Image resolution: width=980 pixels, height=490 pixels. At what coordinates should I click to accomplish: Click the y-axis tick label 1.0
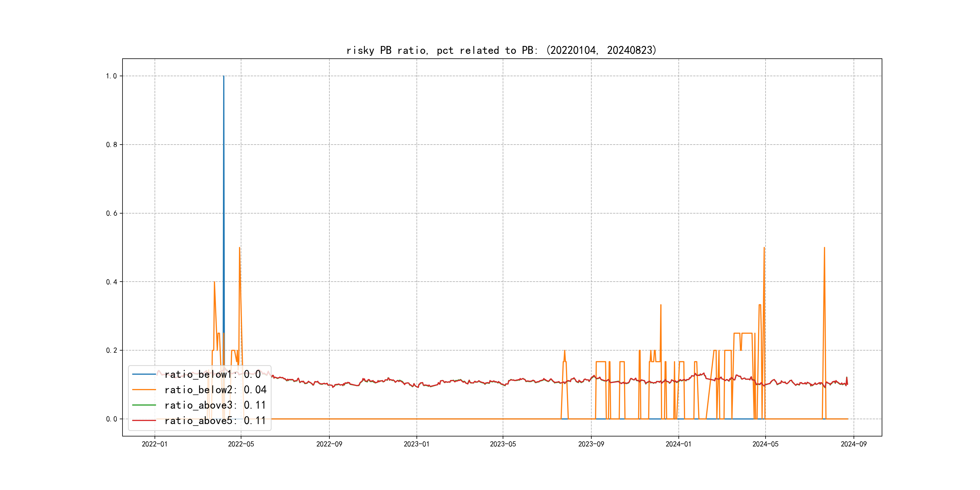point(112,76)
